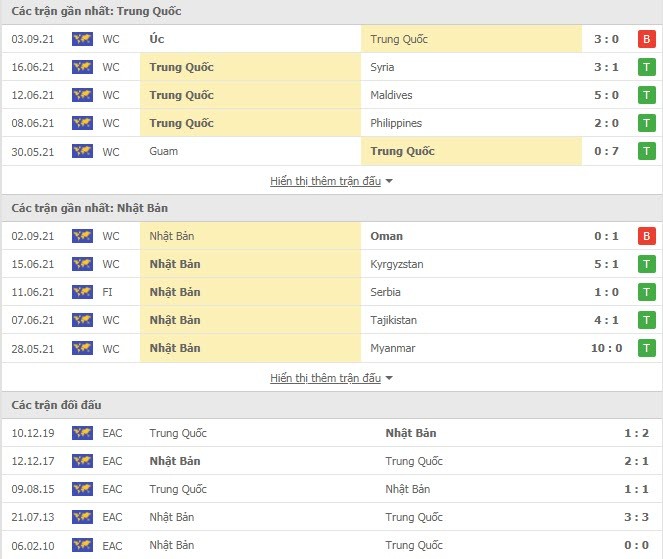663x559 pixels.
Task: Click the green T badge on Myanmar row
Action: (x=647, y=348)
